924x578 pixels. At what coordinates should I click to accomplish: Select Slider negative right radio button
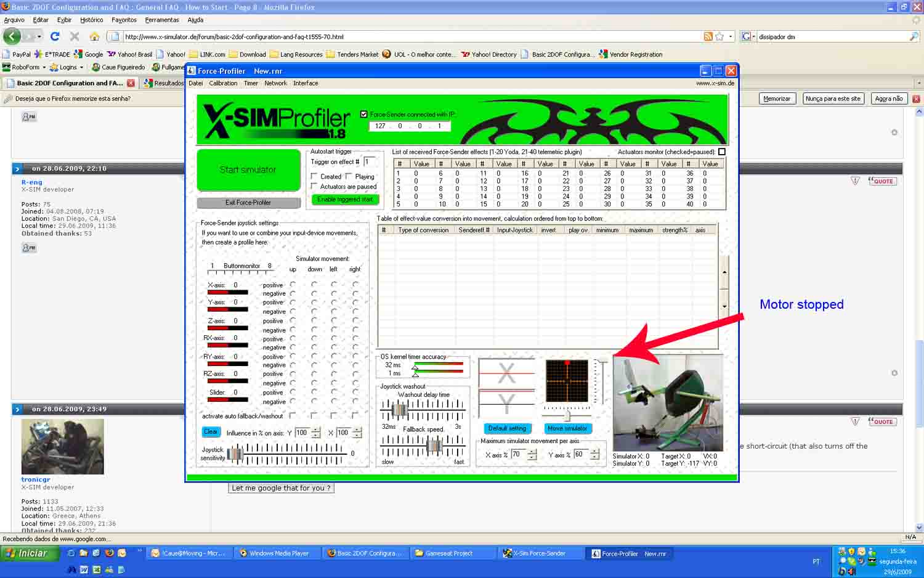click(355, 401)
